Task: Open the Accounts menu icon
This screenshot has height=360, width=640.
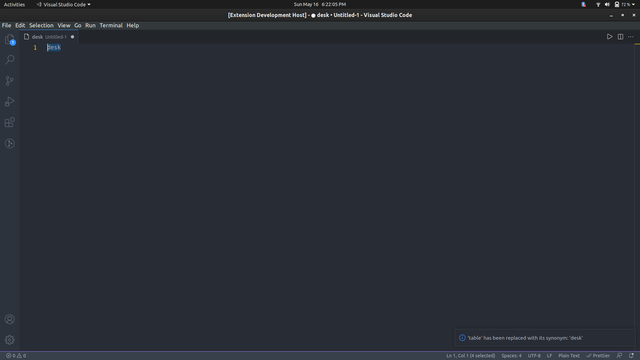Action: (x=10, y=319)
